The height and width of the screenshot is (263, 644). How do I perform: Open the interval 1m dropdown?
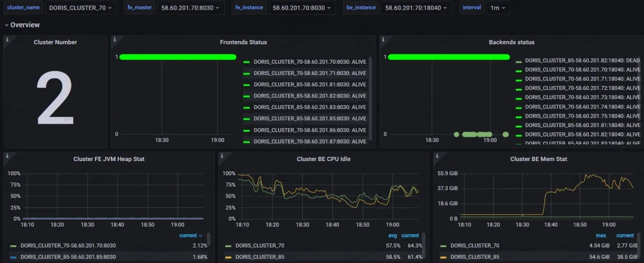coord(498,8)
